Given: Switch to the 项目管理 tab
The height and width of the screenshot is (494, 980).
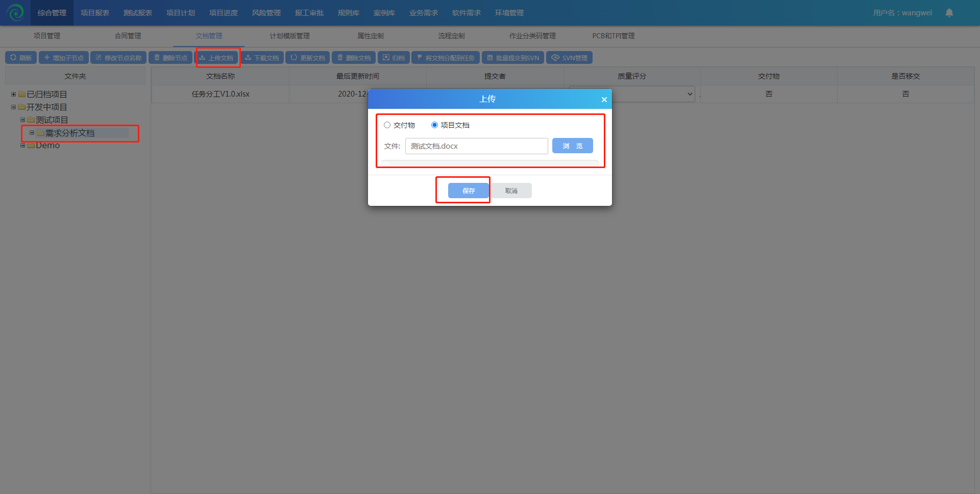Looking at the screenshot, I should coord(47,36).
